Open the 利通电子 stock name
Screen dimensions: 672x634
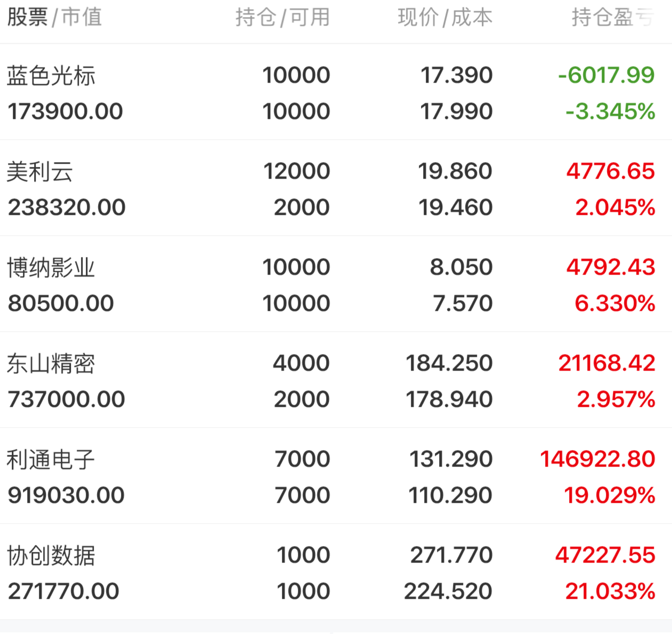point(51,460)
